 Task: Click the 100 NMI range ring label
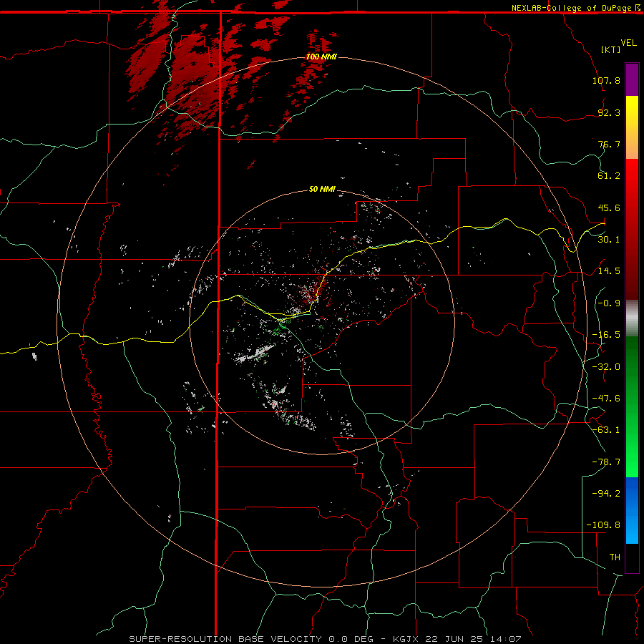click(321, 57)
